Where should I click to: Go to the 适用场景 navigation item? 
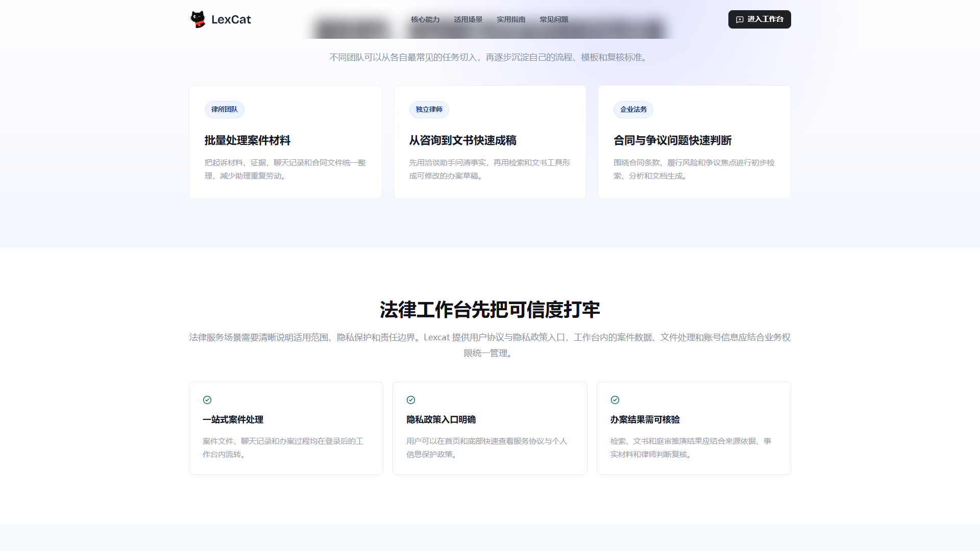[x=468, y=19]
